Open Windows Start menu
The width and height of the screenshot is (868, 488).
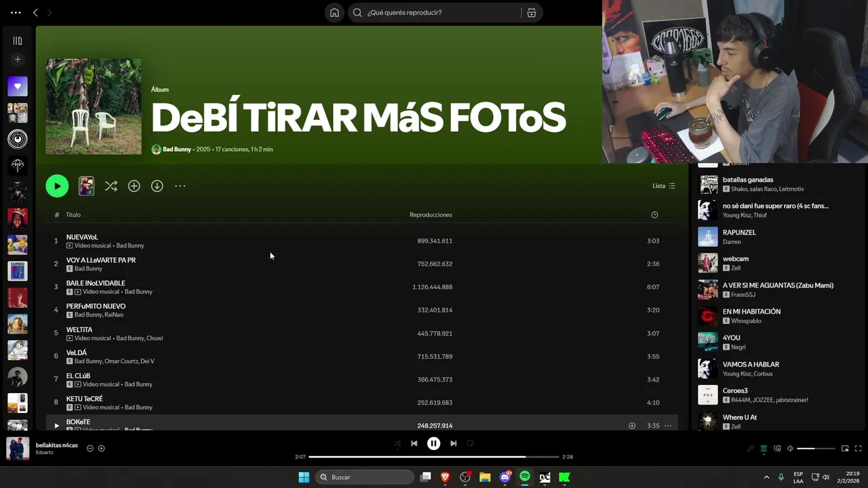(x=304, y=477)
